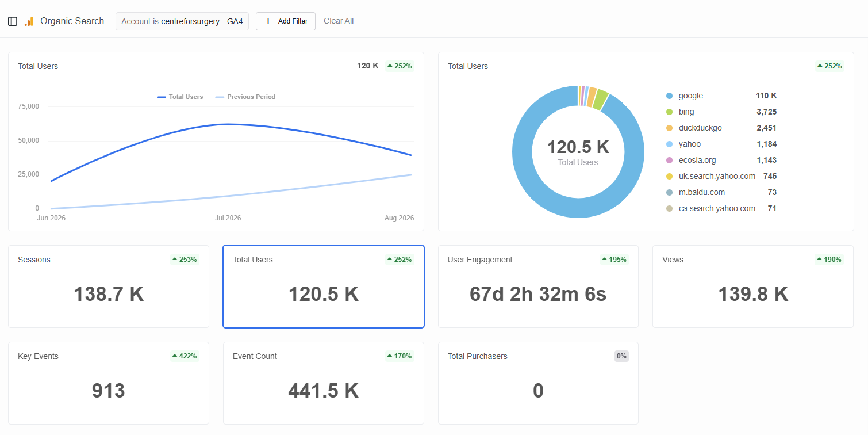Screen dimensions: 868x435
Task: Select the Views metric card
Action: point(753,287)
